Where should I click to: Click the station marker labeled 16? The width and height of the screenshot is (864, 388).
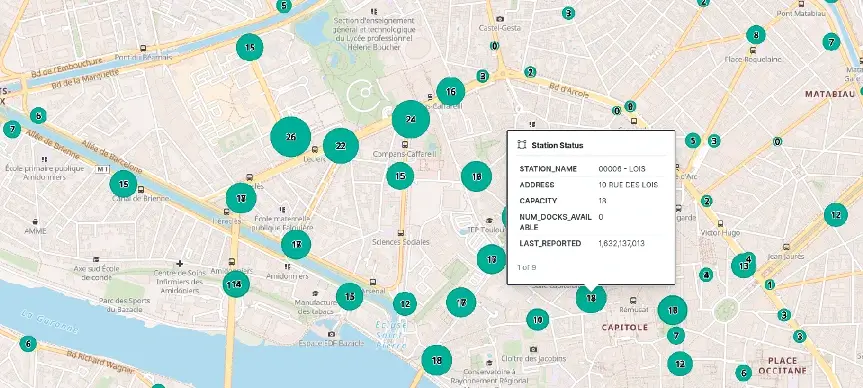point(451,91)
